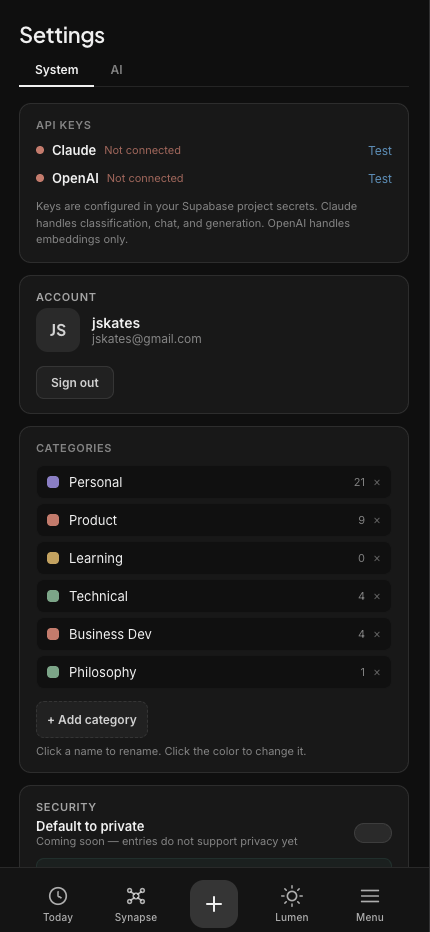Viewport: 430px width, 932px height.
Task: Click the Sign out button
Action: (x=75, y=383)
